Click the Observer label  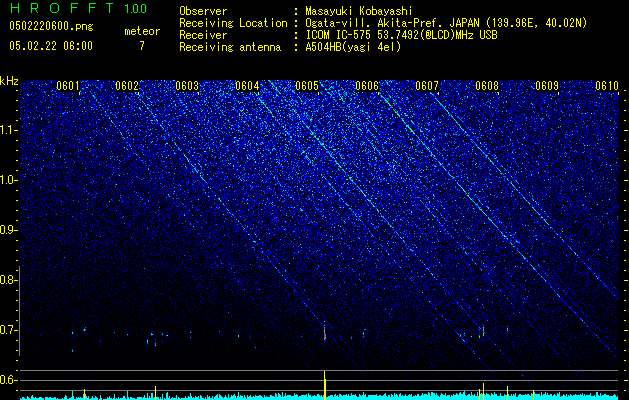(203, 11)
